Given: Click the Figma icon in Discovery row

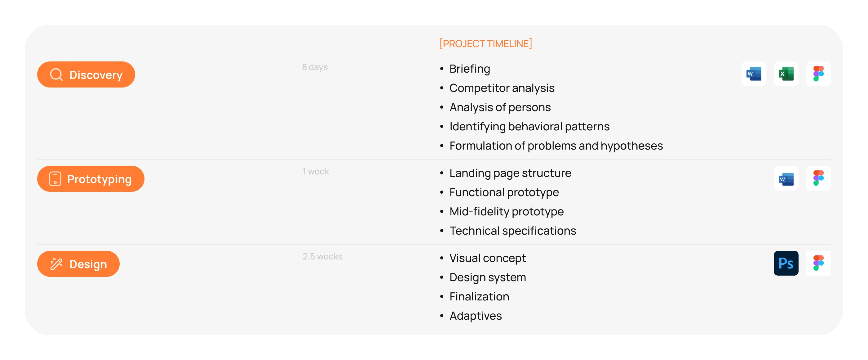Looking at the screenshot, I should click(818, 74).
